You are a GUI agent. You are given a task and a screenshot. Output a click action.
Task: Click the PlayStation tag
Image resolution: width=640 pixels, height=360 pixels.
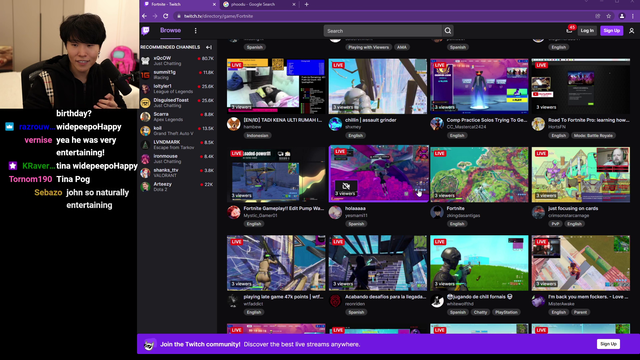(506, 312)
